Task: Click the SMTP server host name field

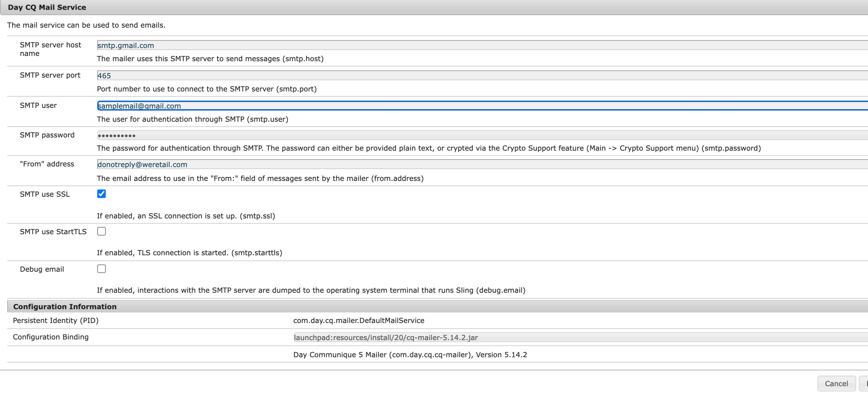Action: click(x=472, y=45)
